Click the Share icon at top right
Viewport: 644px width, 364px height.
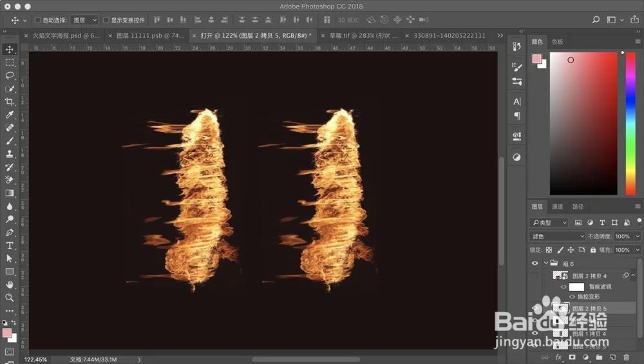click(x=634, y=19)
